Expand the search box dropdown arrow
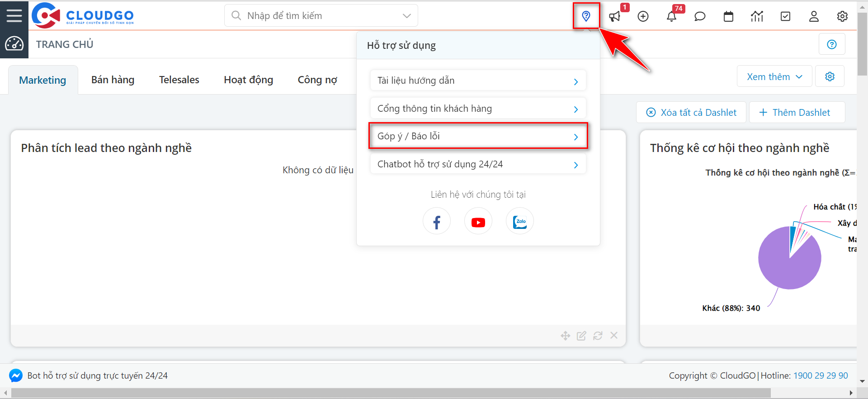The height and width of the screenshot is (399, 868). (x=406, y=16)
